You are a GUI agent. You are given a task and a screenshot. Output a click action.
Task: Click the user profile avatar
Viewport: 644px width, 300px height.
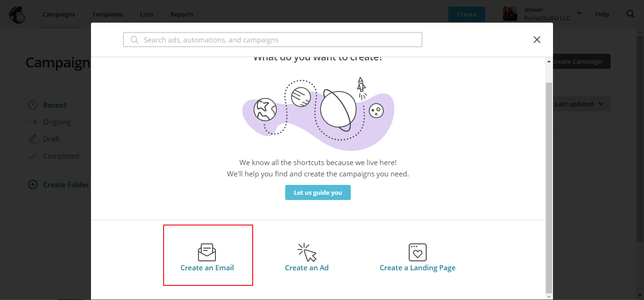(510, 14)
